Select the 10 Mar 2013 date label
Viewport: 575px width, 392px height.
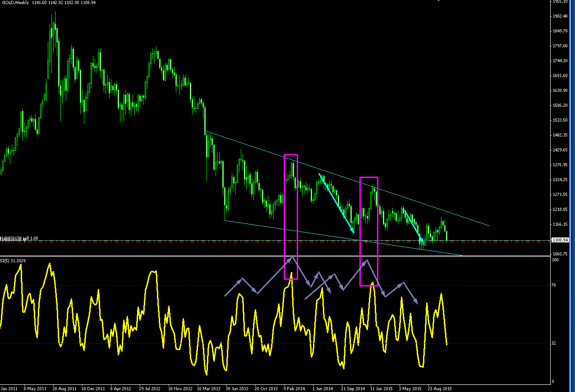[x=209, y=388]
